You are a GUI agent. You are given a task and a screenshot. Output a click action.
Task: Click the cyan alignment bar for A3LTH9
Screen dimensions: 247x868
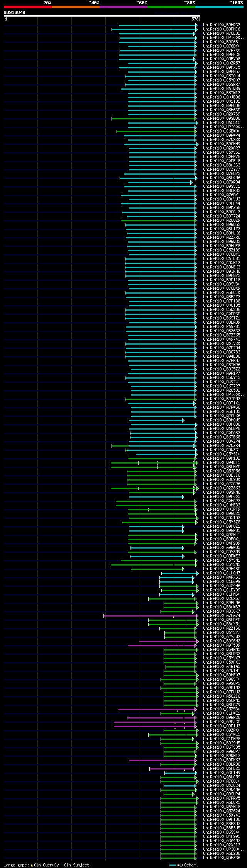[x=181, y=773]
